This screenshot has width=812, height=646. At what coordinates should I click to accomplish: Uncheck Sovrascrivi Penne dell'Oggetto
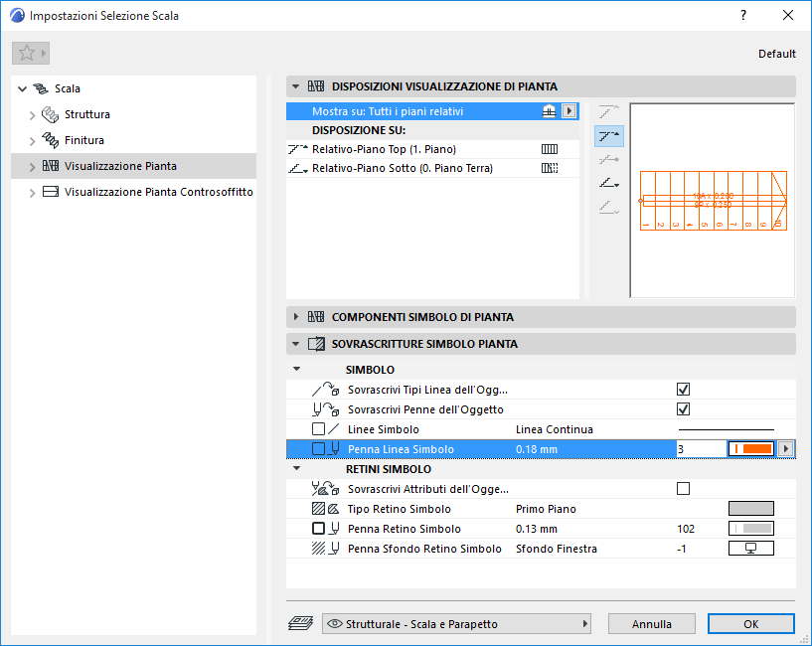[x=683, y=409]
